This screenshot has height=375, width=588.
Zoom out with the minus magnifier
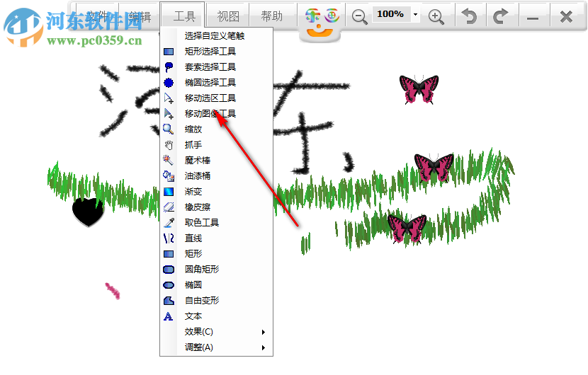coord(360,16)
